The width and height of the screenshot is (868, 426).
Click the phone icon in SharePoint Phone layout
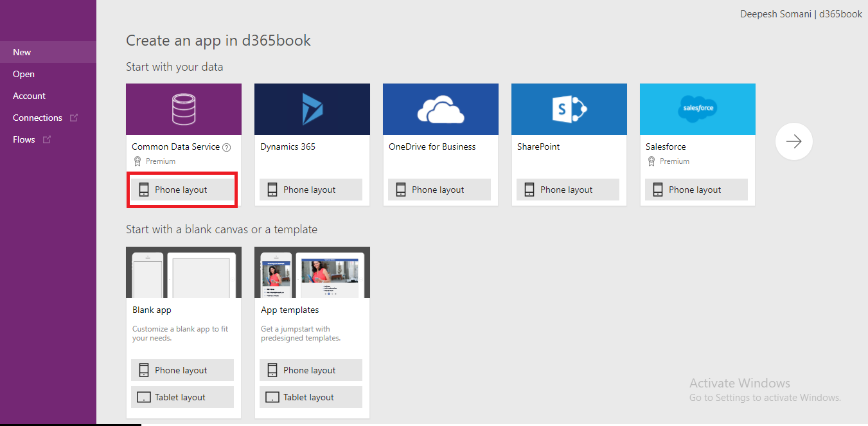click(x=529, y=190)
